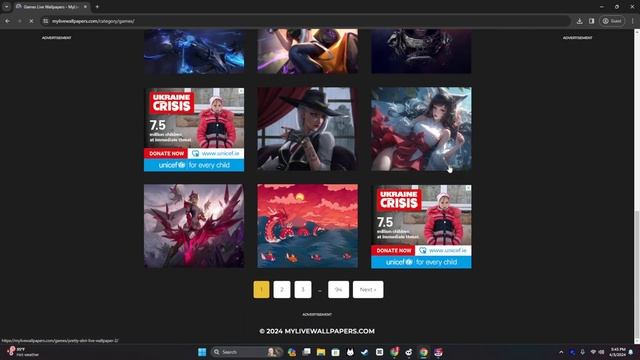Go to pagination page 3

pos(303,289)
